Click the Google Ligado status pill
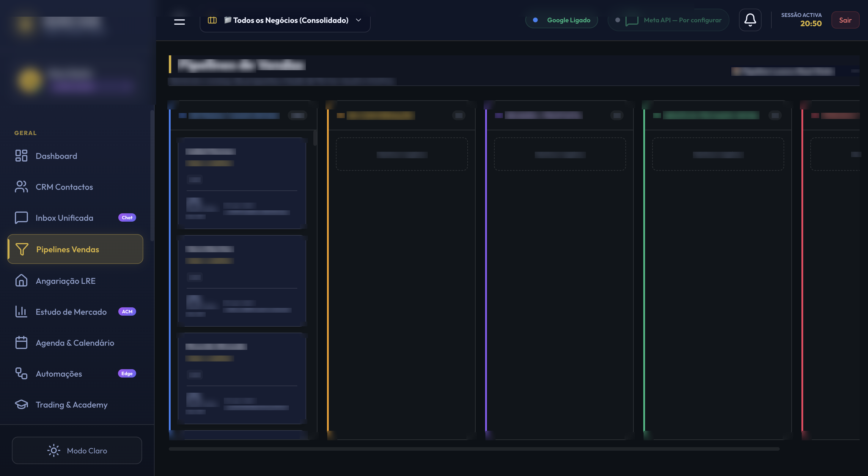 (561, 20)
